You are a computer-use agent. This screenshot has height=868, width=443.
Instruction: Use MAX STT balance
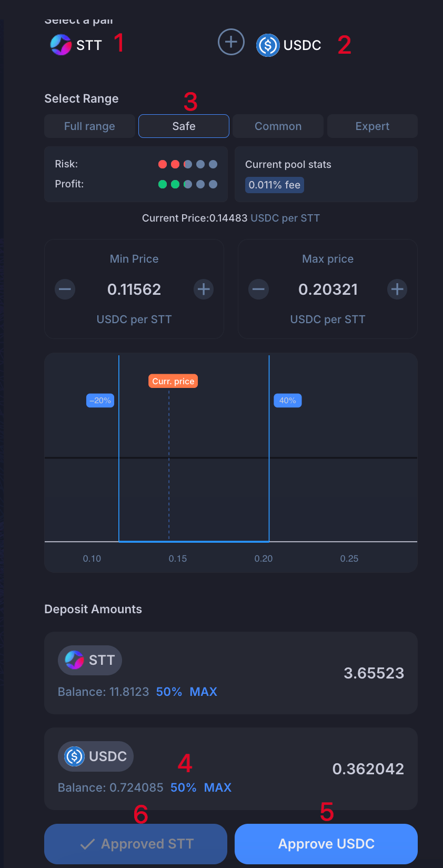[x=203, y=692]
